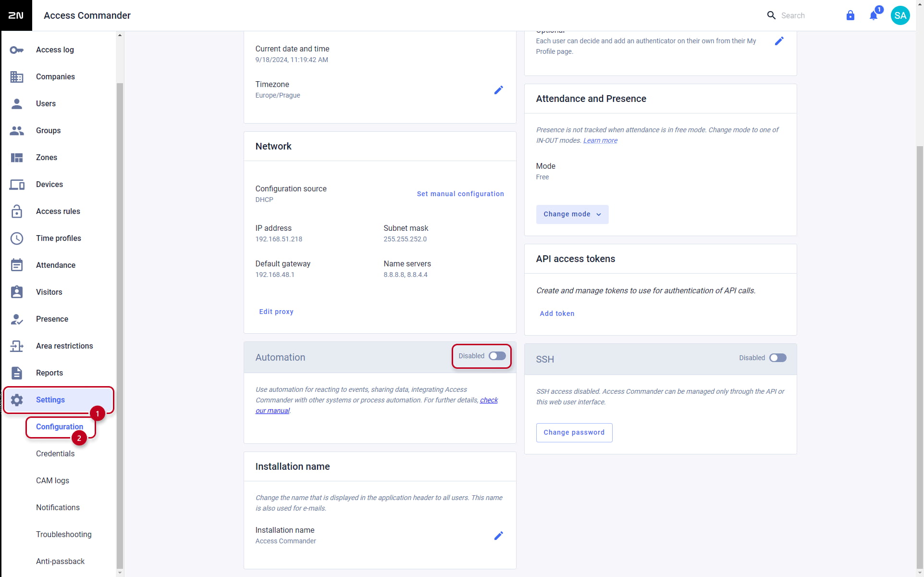The image size is (924, 577).
Task: Open Anti-passback submenu item
Action: [60, 562]
